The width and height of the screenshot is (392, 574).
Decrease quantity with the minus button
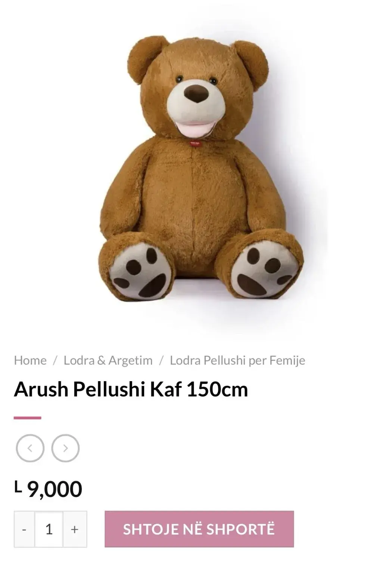click(24, 529)
